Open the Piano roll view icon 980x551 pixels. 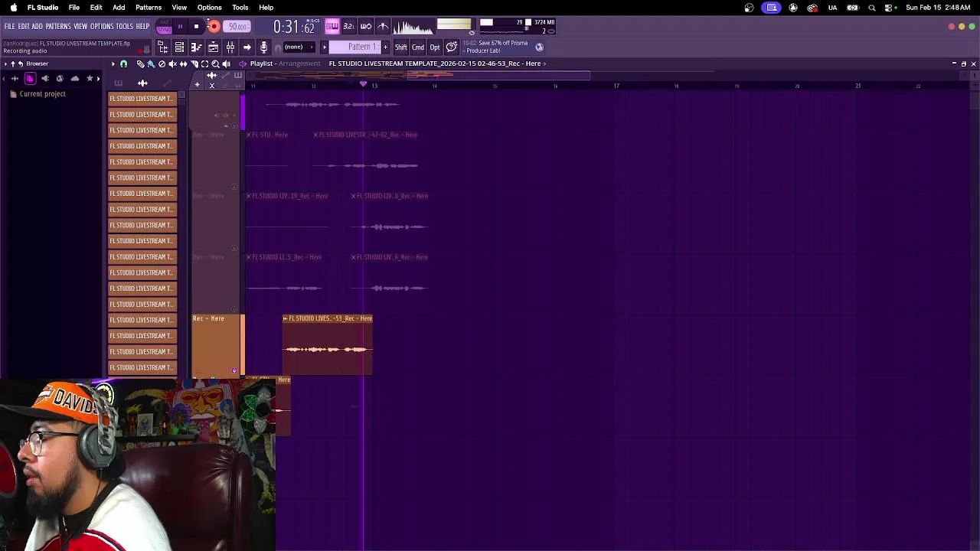(196, 47)
